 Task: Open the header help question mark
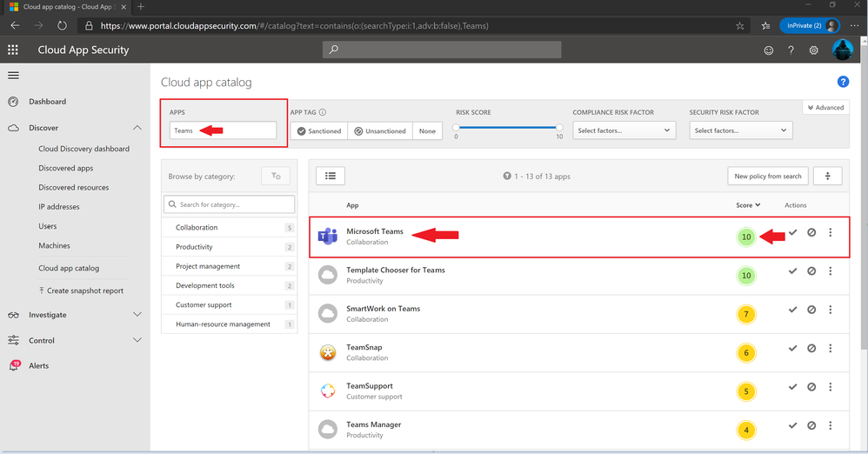coord(791,50)
